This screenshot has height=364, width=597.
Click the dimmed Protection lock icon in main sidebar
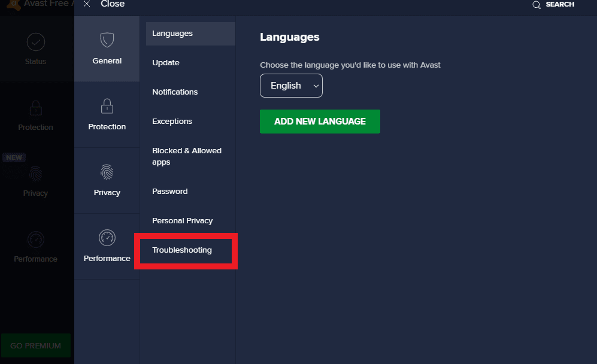[36, 108]
